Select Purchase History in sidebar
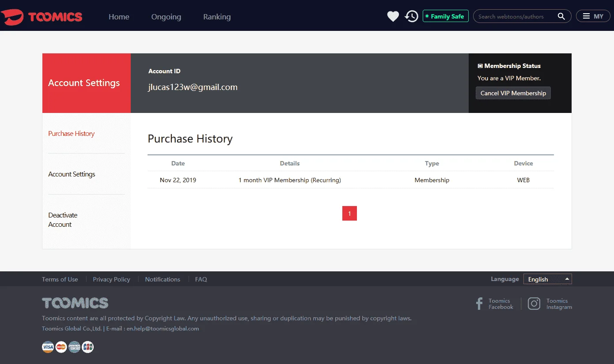 coord(71,134)
